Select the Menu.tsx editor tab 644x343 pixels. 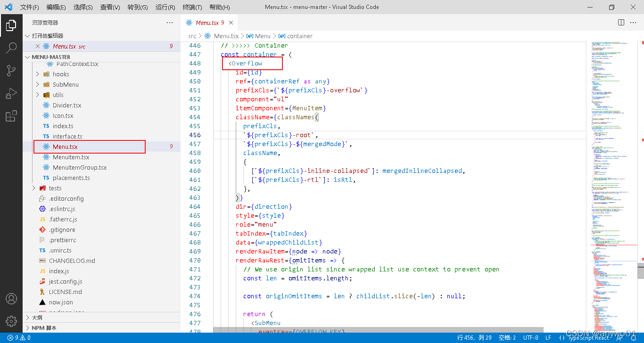[210, 23]
